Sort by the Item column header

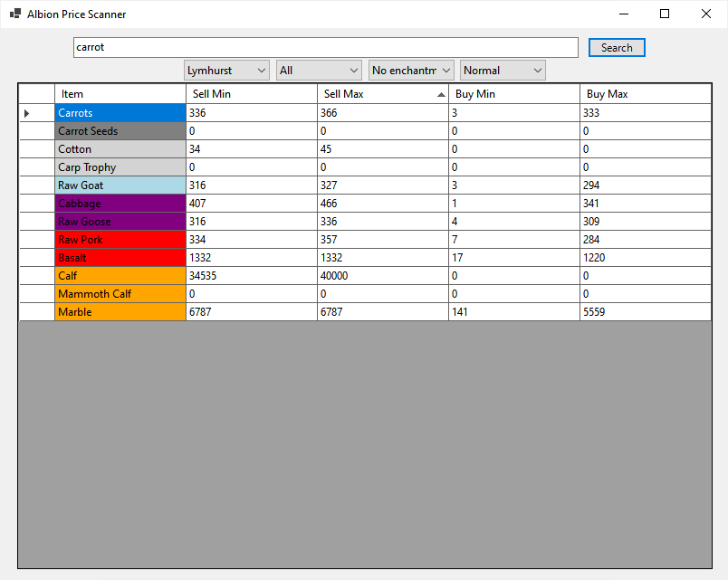pyautogui.click(x=120, y=94)
